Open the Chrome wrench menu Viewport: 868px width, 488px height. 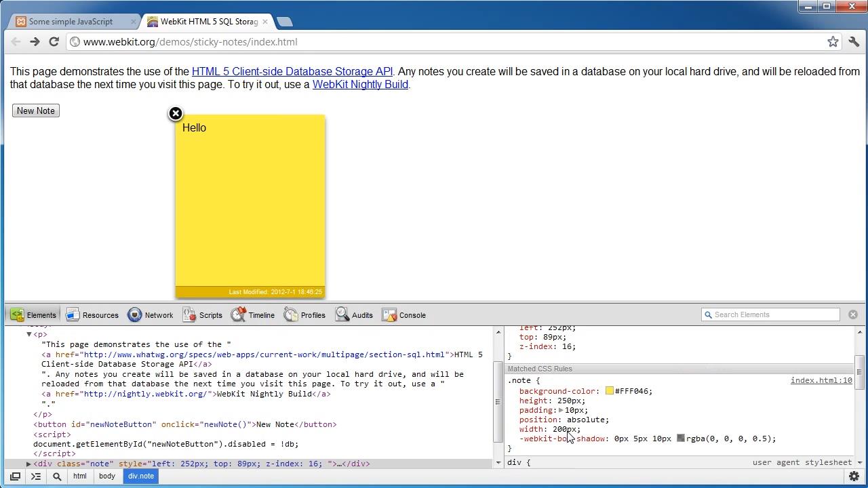click(x=854, y=42)
